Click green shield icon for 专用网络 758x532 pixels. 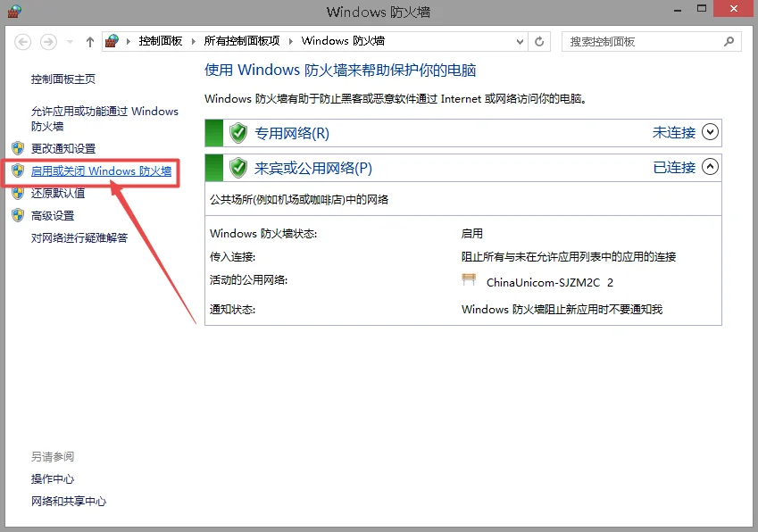[237, 133]
